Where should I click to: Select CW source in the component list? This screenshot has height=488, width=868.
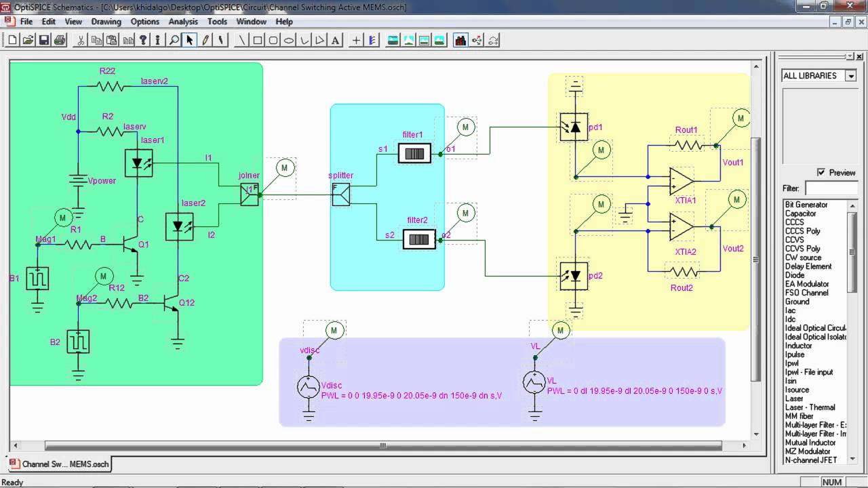click(x=803, y=258)
